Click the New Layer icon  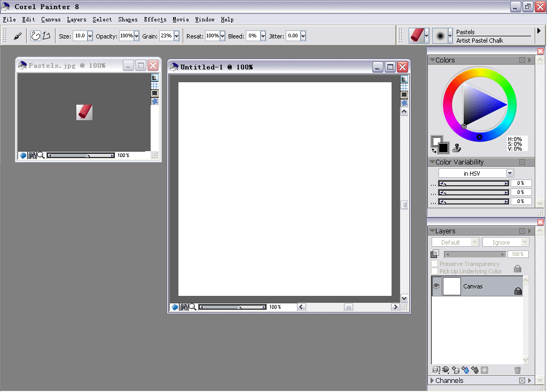pos(456,370)
